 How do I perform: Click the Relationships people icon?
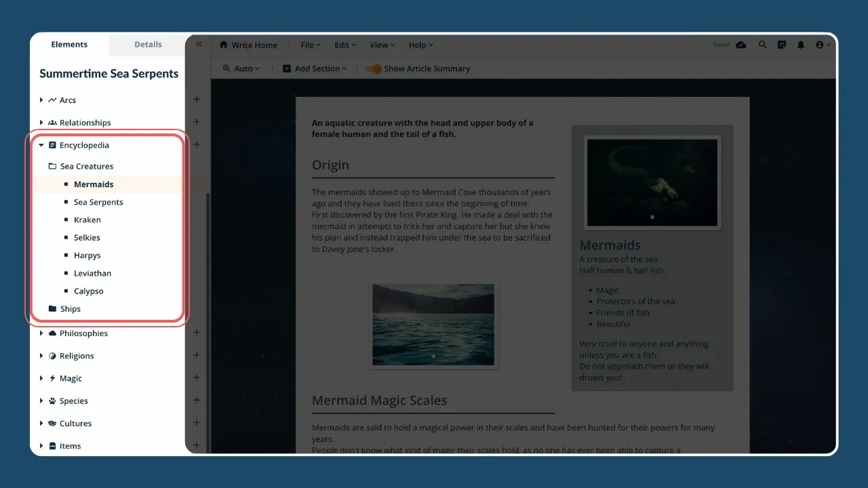[x=53, y=123]
